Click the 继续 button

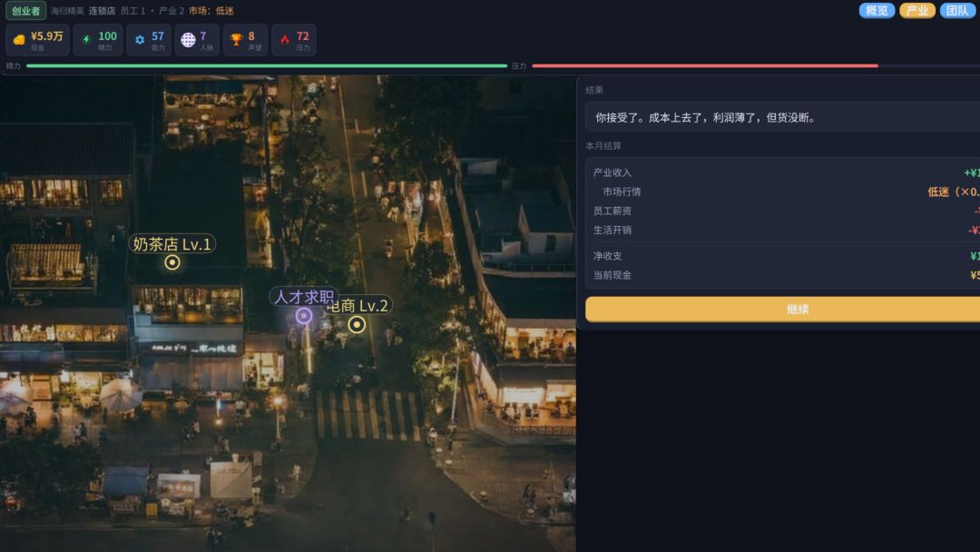(782, 310)
